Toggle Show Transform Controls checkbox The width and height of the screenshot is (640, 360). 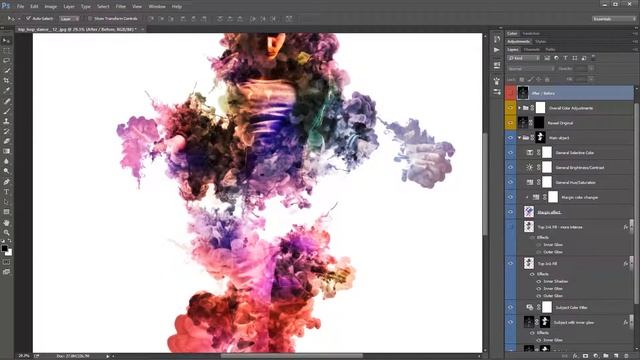pyautogui.click(x=90, y=18)
